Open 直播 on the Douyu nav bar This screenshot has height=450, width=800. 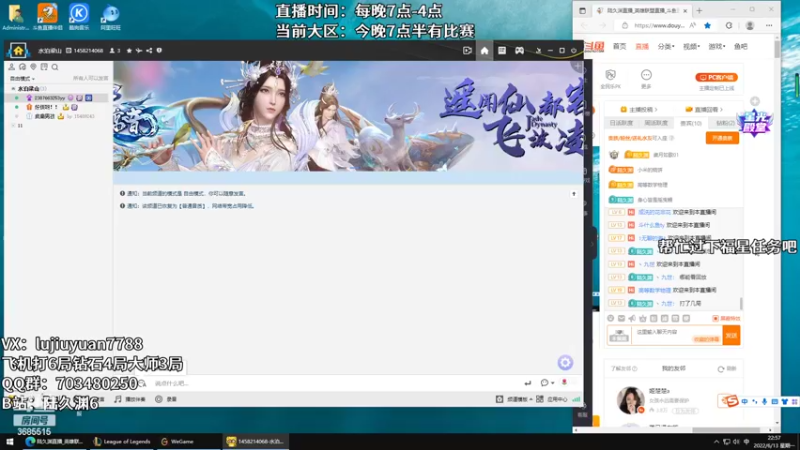tap(642, 46)
